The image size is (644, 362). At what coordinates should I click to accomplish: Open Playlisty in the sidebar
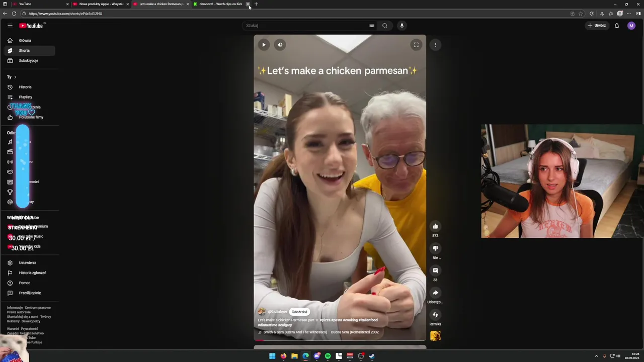(x=31, y=97)
